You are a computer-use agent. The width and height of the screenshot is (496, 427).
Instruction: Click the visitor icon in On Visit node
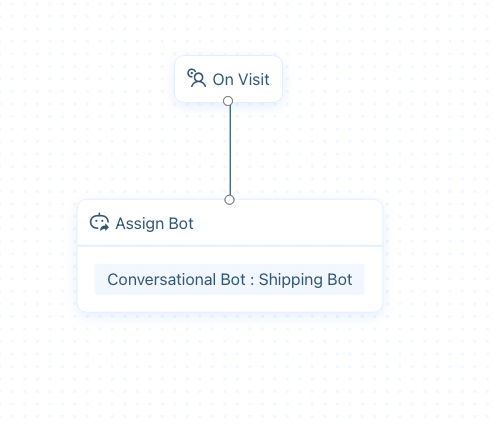[x=197, y=78]
